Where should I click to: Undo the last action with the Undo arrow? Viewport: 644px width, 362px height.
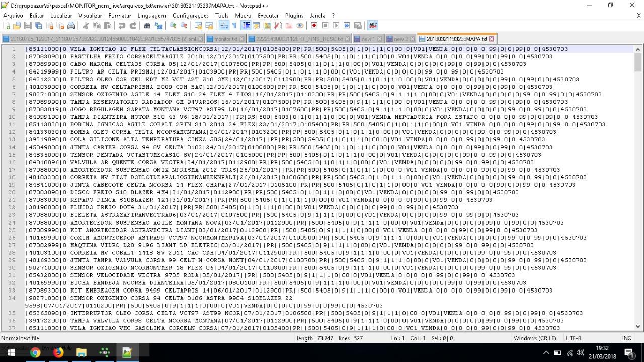(x=122, y=26)
